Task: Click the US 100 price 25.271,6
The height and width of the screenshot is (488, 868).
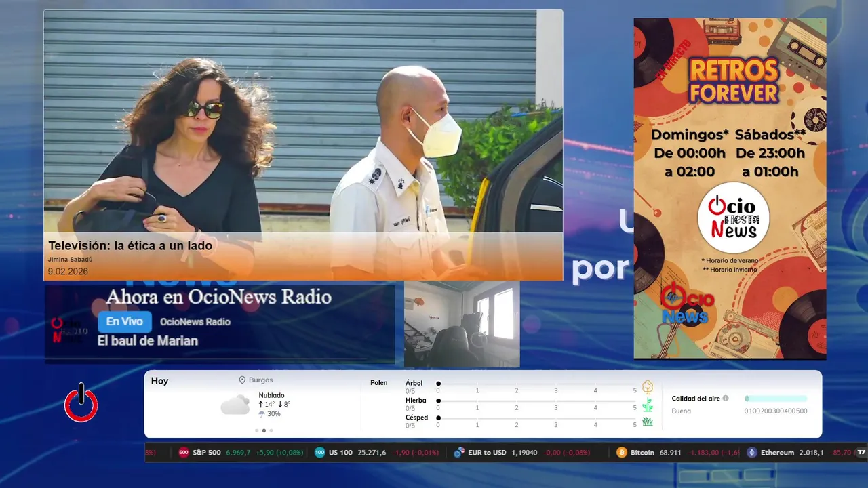Action: (372, 453)
